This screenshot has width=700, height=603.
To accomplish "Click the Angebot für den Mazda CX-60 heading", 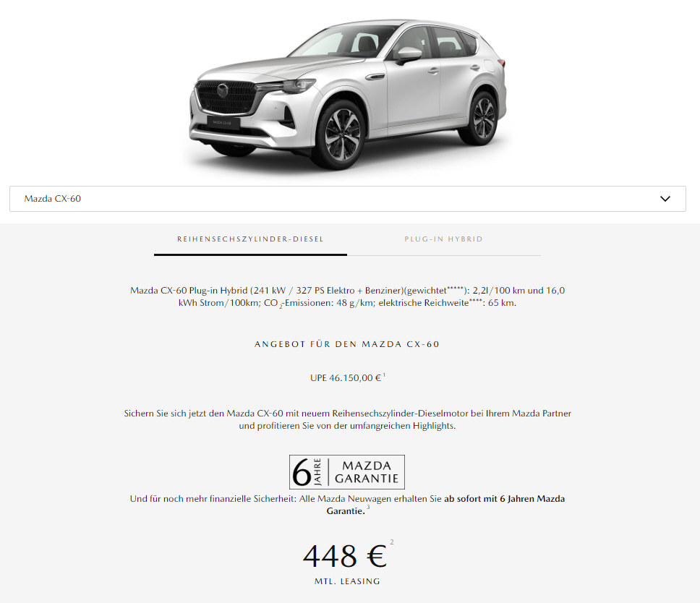I will [x=347, y=344].
